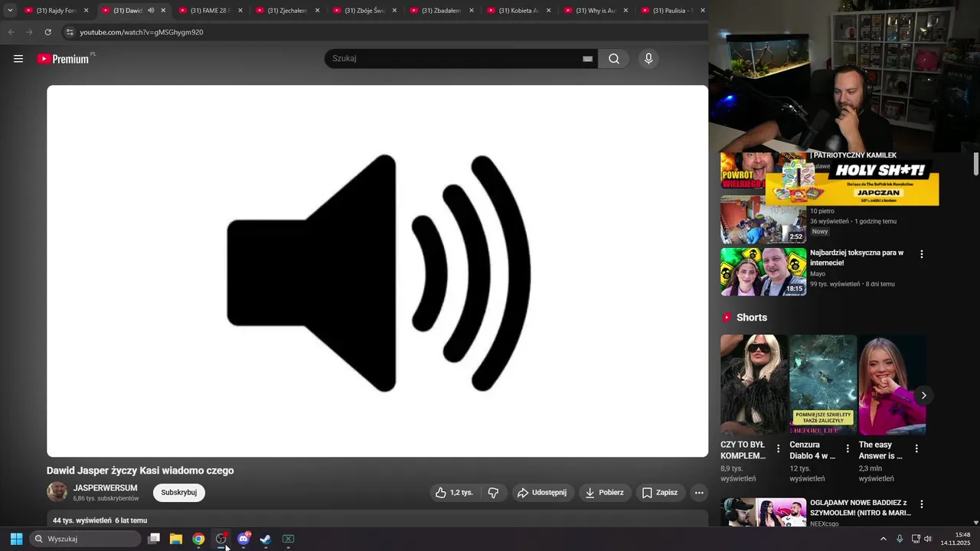This screenshot has height=551, width=980.
Task: Open video Najbardziej toksyczna para w internecie
Action: [857, 258]
